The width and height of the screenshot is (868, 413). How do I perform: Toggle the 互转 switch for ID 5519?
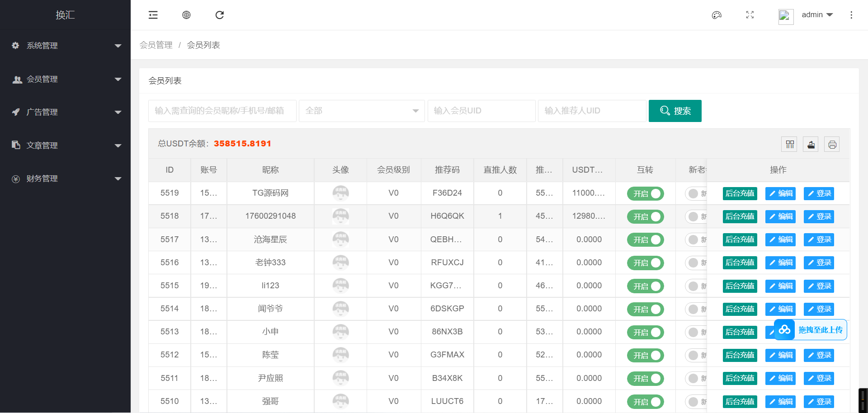point(645,194)
